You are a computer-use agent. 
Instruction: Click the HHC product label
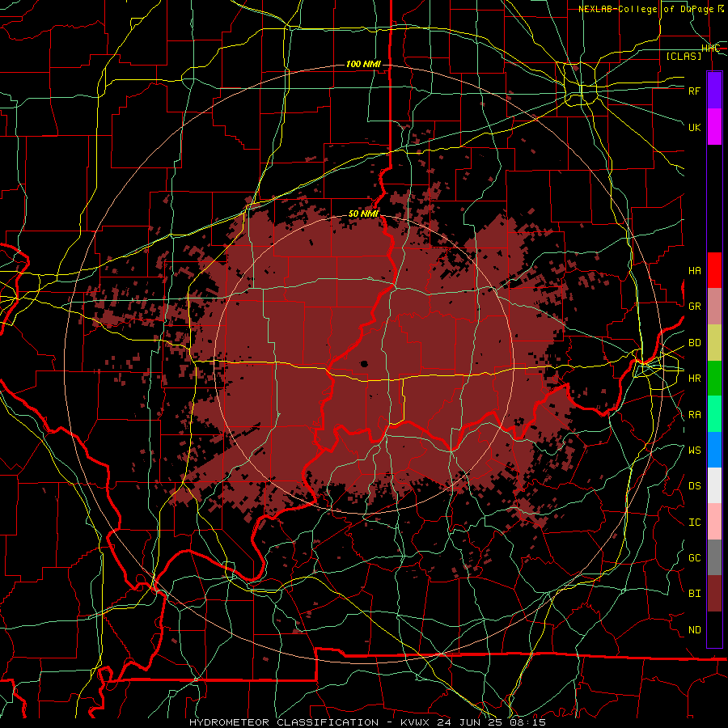click(710, 49)
